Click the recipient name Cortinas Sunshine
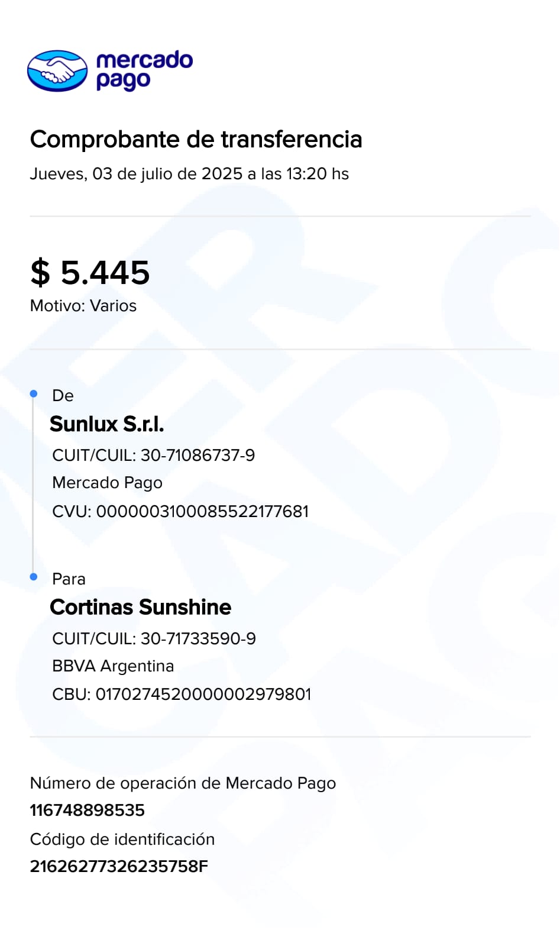This screenshot has height=930, width=560. pos(141,608)
